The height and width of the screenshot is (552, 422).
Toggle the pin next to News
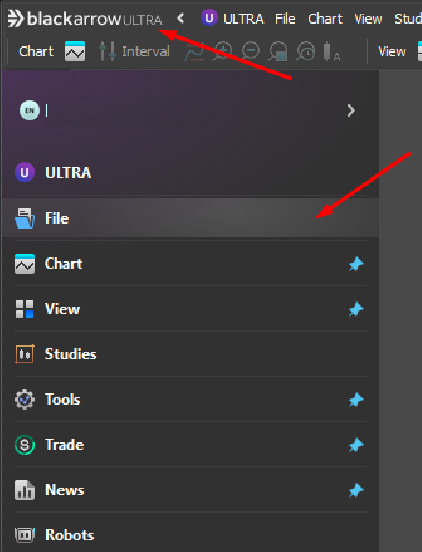point(356,491)
